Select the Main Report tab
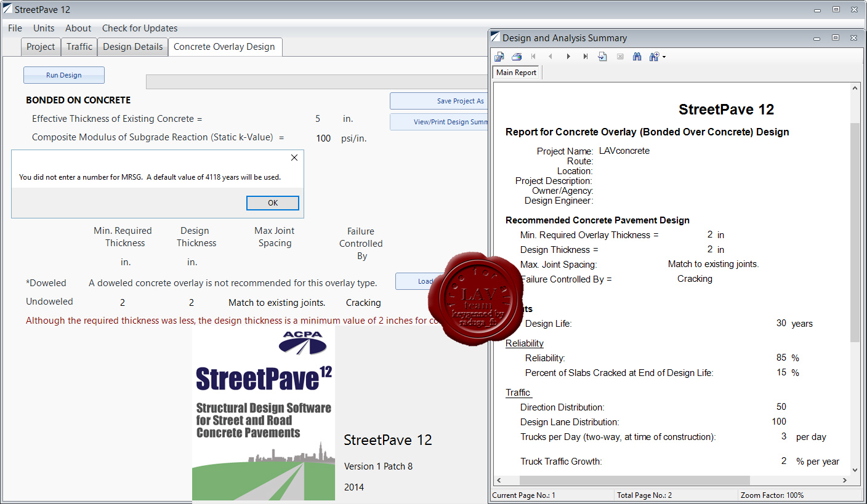 [x=517, y=73]
